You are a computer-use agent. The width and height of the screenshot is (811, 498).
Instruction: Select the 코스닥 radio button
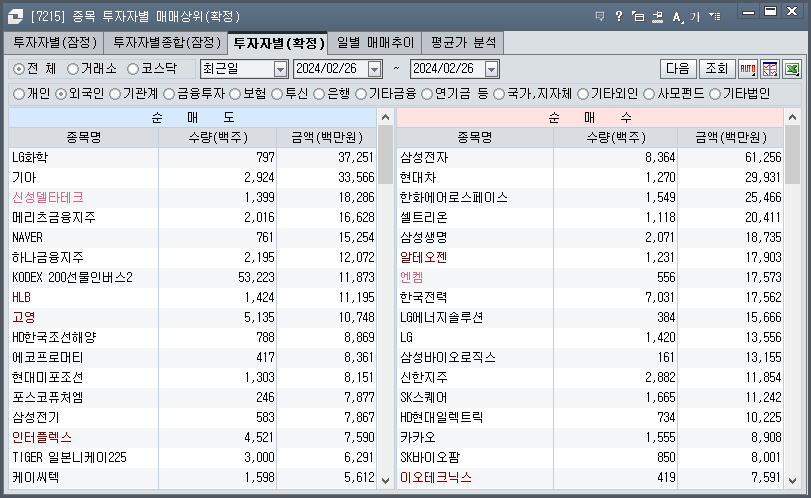tap(133, 69)
